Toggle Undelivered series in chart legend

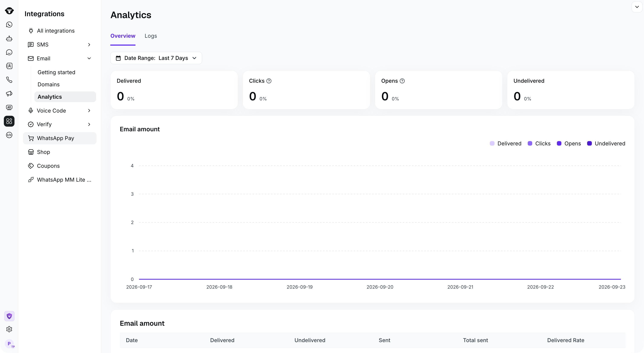pyautogui.click(x=606, y=144)
